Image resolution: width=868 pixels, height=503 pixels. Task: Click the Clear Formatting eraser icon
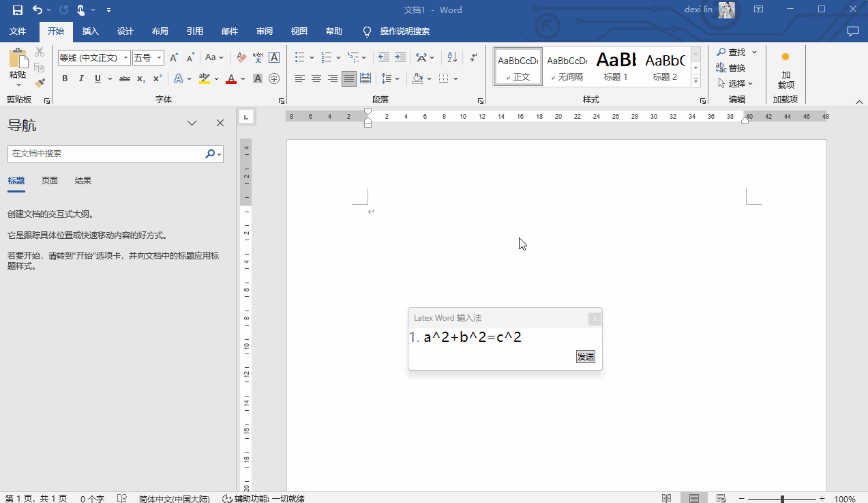point(241,58)
